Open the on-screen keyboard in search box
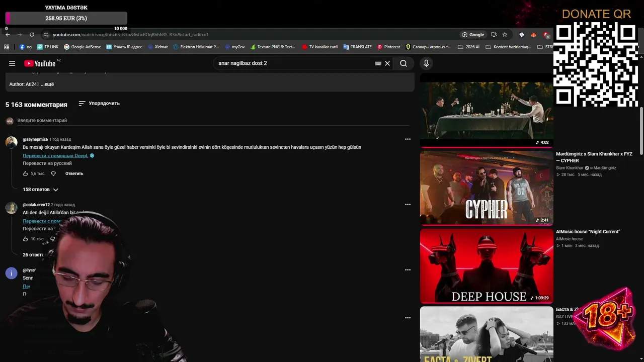 (x=378, y=63)
